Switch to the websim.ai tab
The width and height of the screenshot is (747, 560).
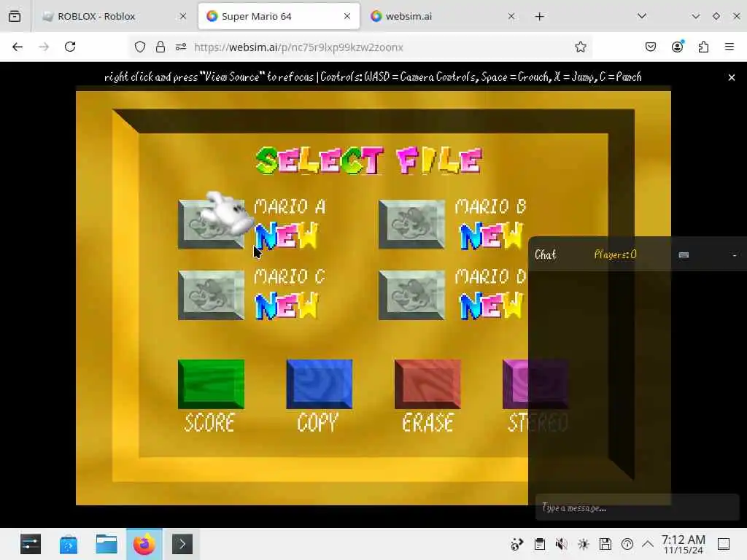click(442, 16)
